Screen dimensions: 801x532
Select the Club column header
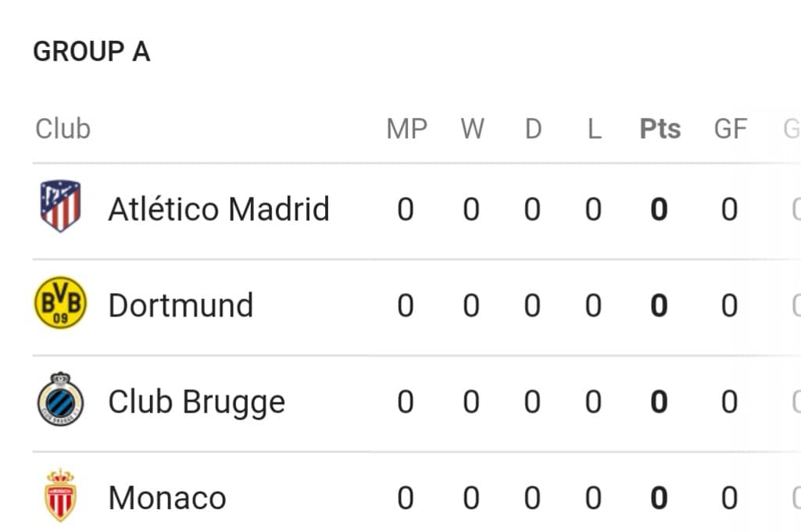coord(63,129)
